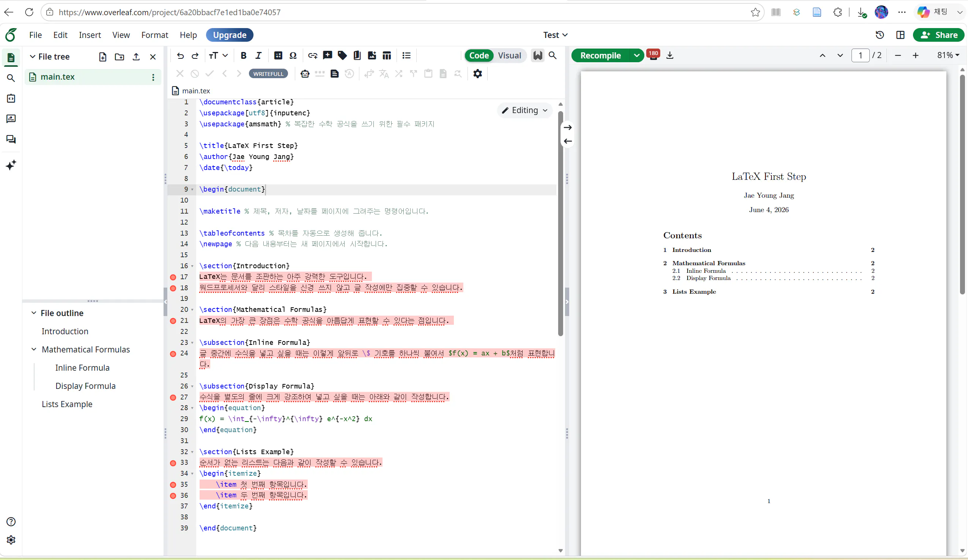
Task: Open the Insert menu
Action: (90, 35)
